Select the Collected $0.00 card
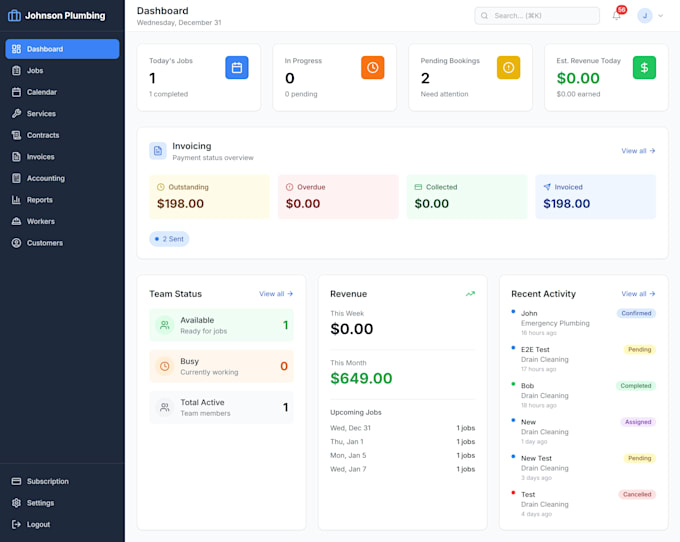The image size is (680, 542). tap(467, 196)
